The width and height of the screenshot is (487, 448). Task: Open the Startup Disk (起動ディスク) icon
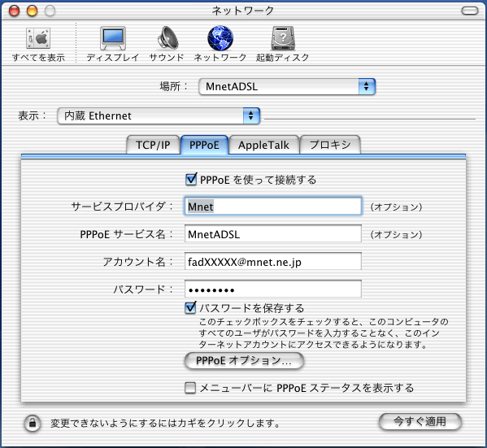tap(283, 38)
